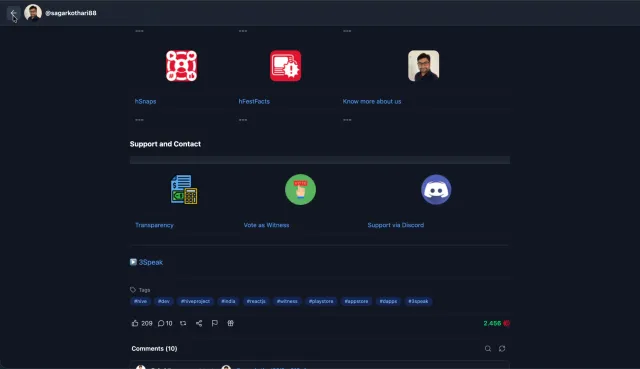Open the hSnaps app icon
Viewport: 640px width, 369px height.
point(181,66)
